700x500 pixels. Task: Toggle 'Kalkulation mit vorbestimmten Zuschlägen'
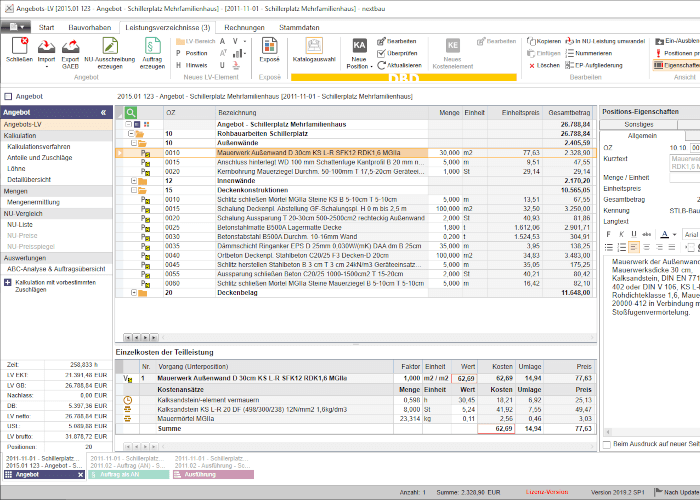8,283
